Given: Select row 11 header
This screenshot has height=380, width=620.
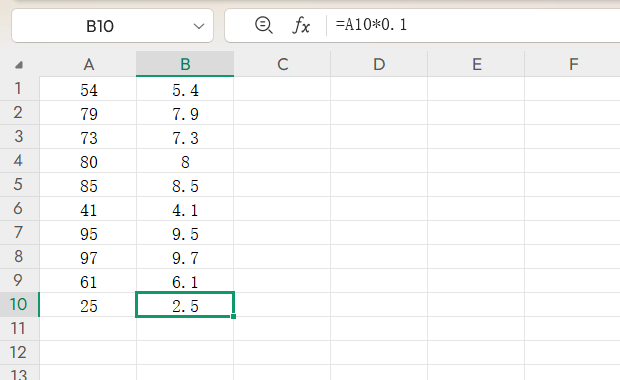Looking at the screenshot, I should pyautogui.click(x=19, y=329).
